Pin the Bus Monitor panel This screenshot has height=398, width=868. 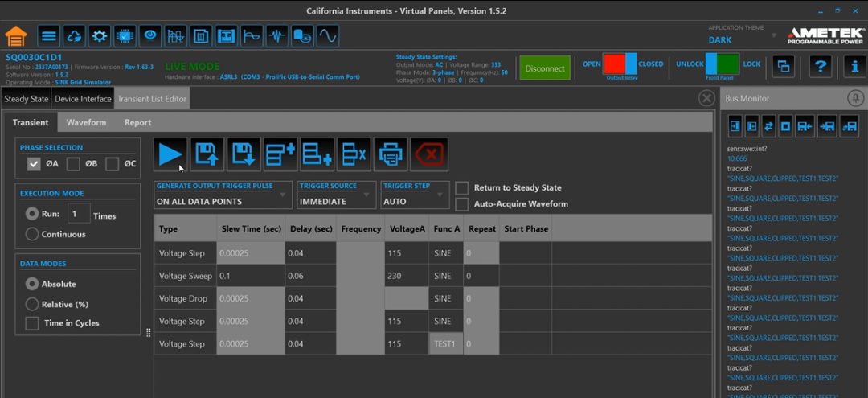coord(855,98)
